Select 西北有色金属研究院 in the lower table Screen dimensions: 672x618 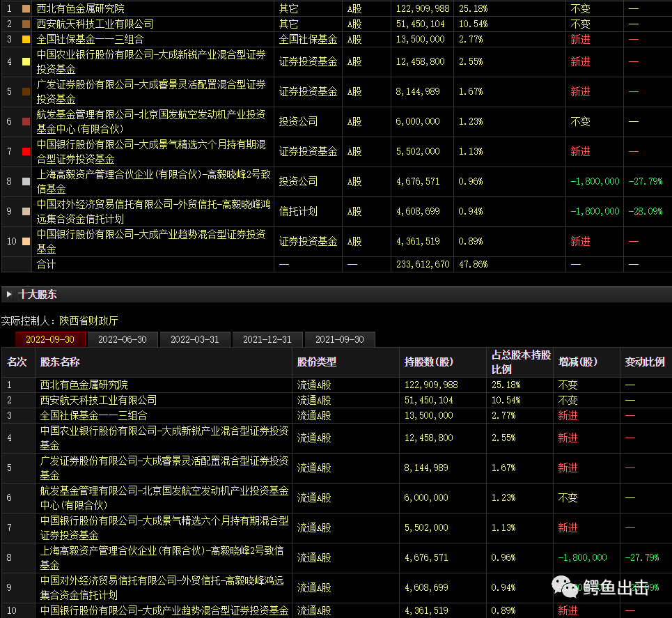(x=84, y=385)
